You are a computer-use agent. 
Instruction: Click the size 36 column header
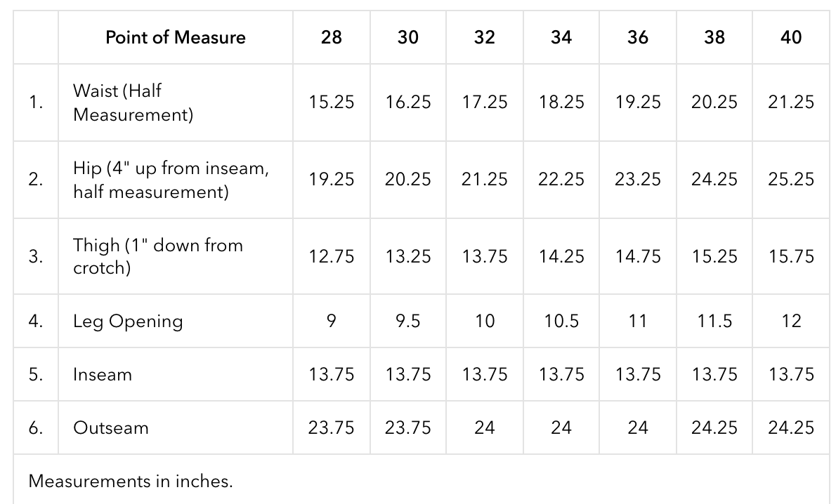[638, 37]
